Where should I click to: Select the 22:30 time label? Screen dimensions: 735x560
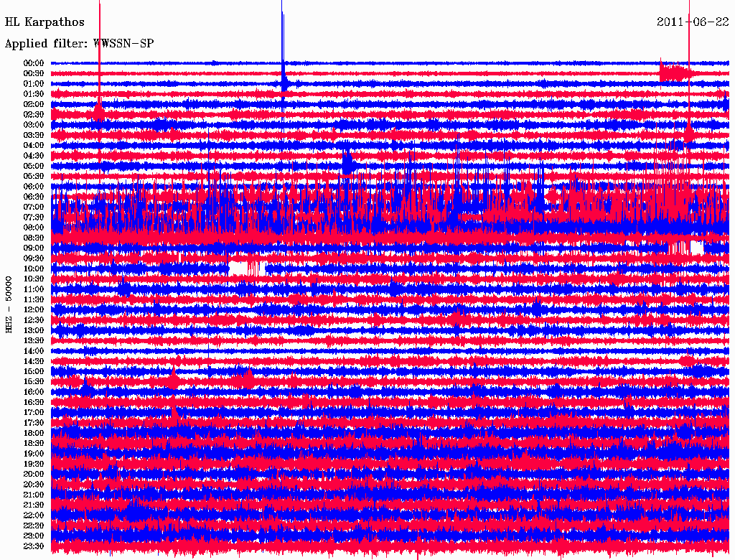click(x=34, y=526)
